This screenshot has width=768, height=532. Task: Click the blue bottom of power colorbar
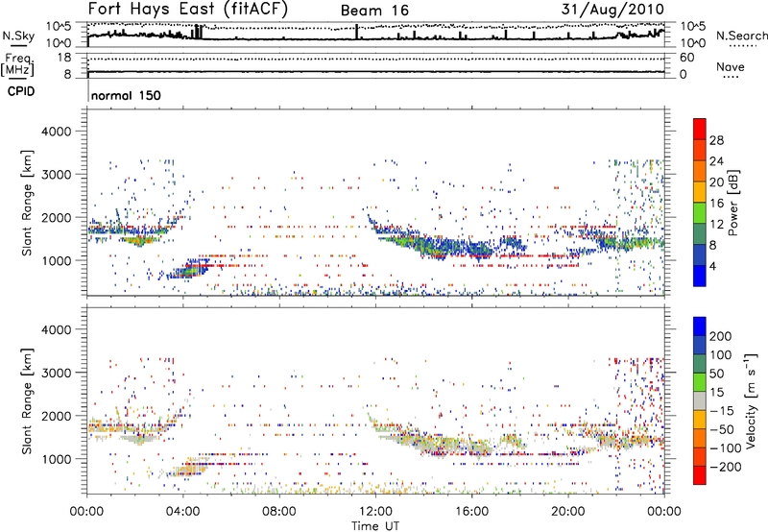(700, 278)
